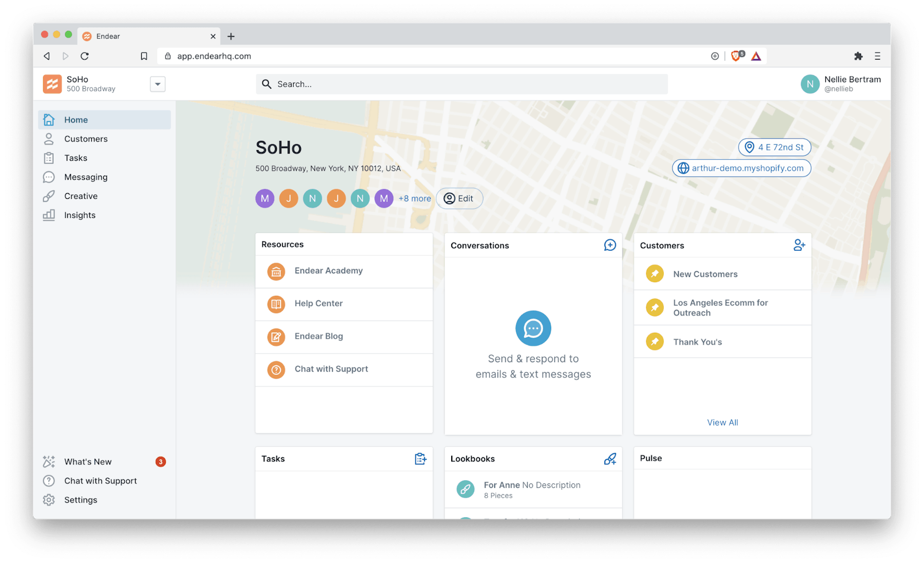Expand the SoHo store selector dropdown
Image resolution: width=924 pixels, height=563 pixels.
coord(158,84)
